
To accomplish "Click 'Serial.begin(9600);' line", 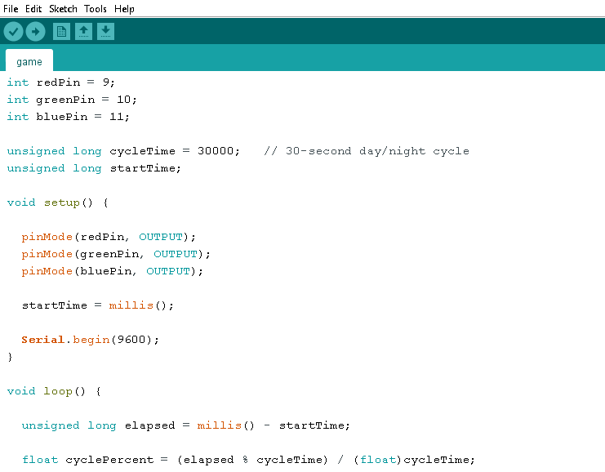I will click(90, 340).
